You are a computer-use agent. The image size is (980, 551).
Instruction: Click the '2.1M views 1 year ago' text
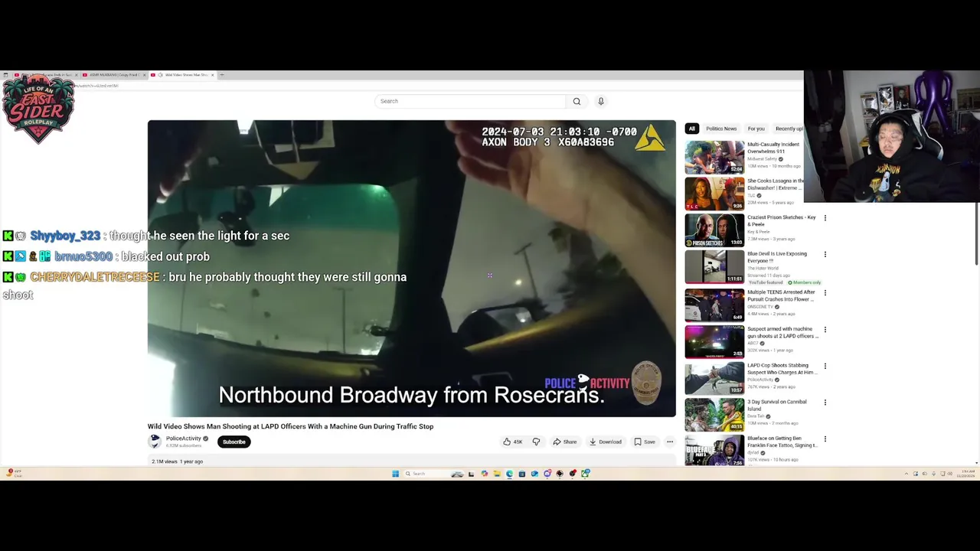[x=177, y=461]
